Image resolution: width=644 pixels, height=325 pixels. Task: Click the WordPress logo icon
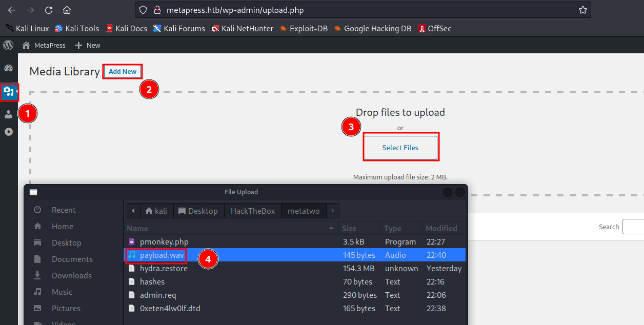point(8,45)
